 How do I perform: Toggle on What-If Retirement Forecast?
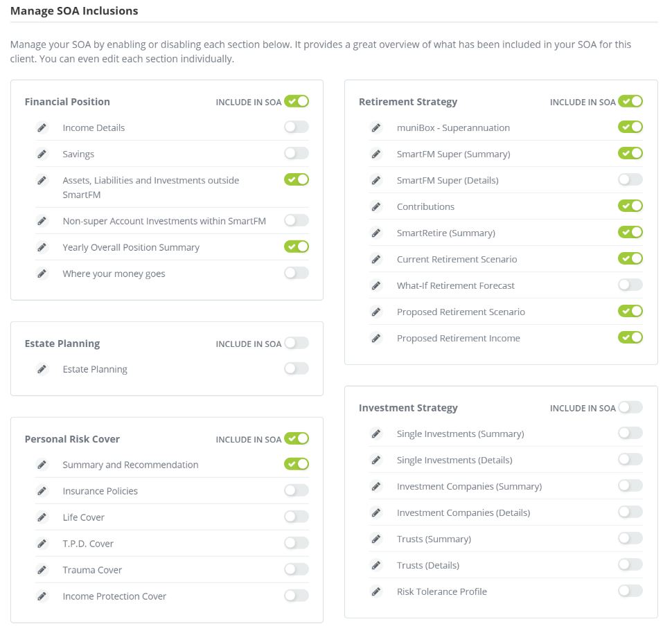[630, 285]
